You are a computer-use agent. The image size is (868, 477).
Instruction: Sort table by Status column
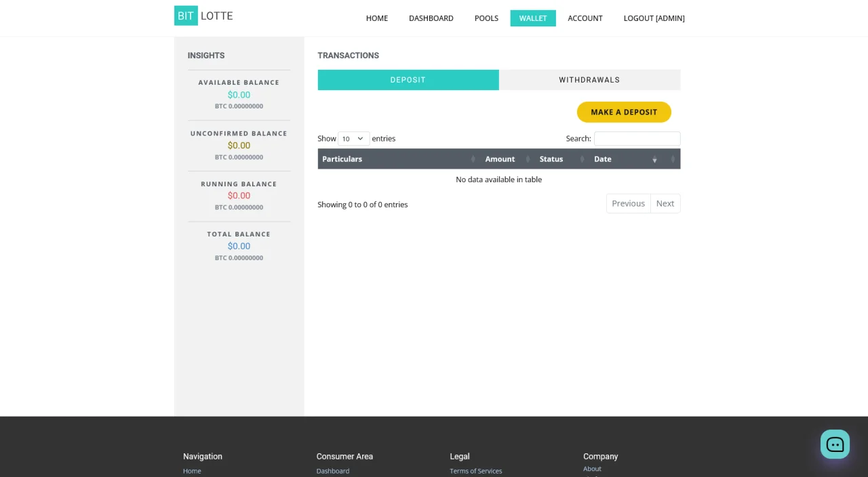[562, 159]
